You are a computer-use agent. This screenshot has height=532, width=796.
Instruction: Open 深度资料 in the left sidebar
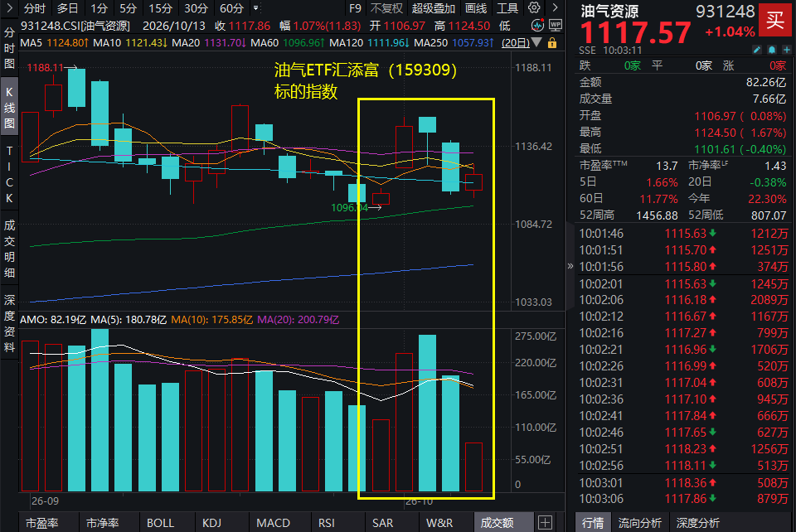pyautogui.click(x=9, y=323)
